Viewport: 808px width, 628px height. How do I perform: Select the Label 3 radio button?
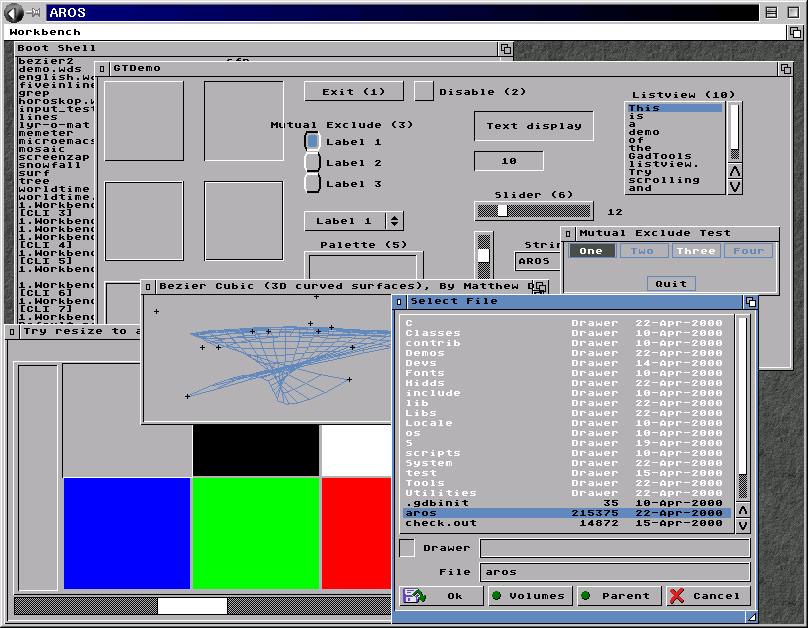point(312,183)
